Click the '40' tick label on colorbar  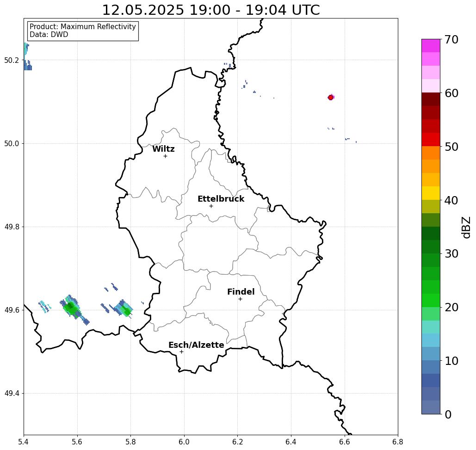(x=451, y=200)
